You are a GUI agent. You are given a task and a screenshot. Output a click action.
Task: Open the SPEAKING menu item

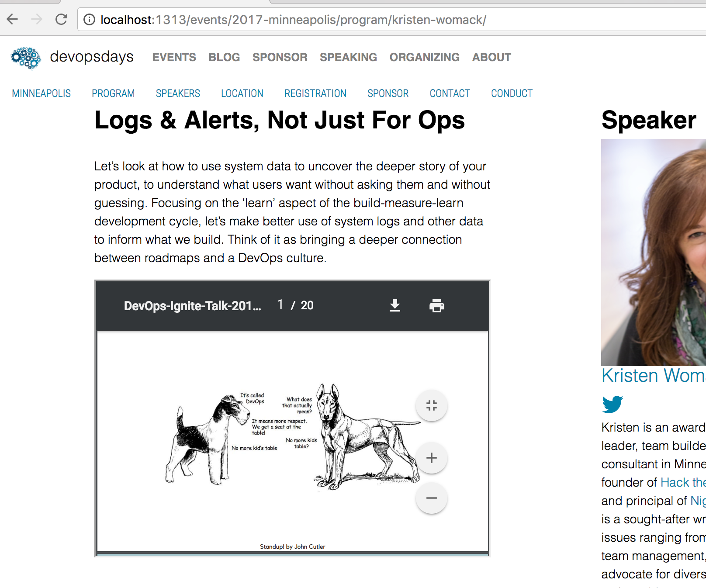(348, 57)
